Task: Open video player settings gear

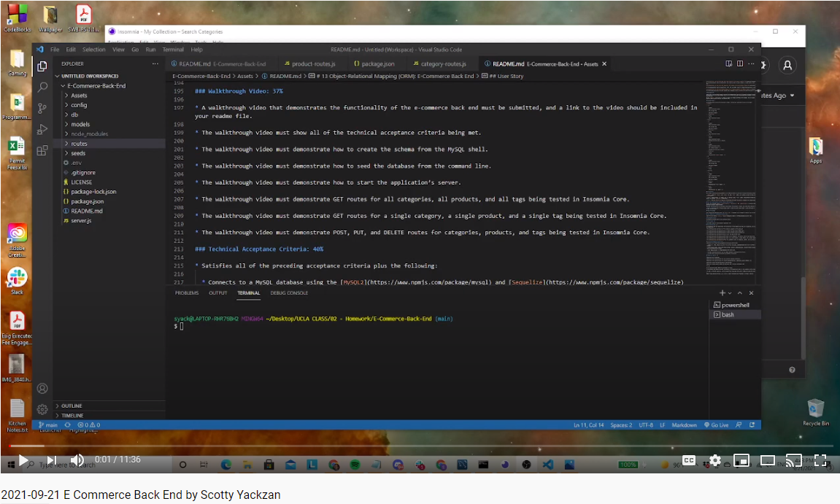Action: coord(715,460)
